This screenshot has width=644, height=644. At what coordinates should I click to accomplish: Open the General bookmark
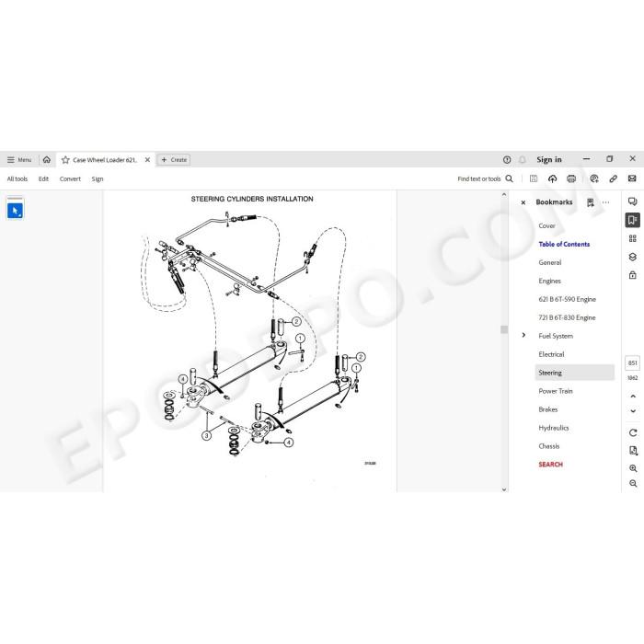pos(550,262)
